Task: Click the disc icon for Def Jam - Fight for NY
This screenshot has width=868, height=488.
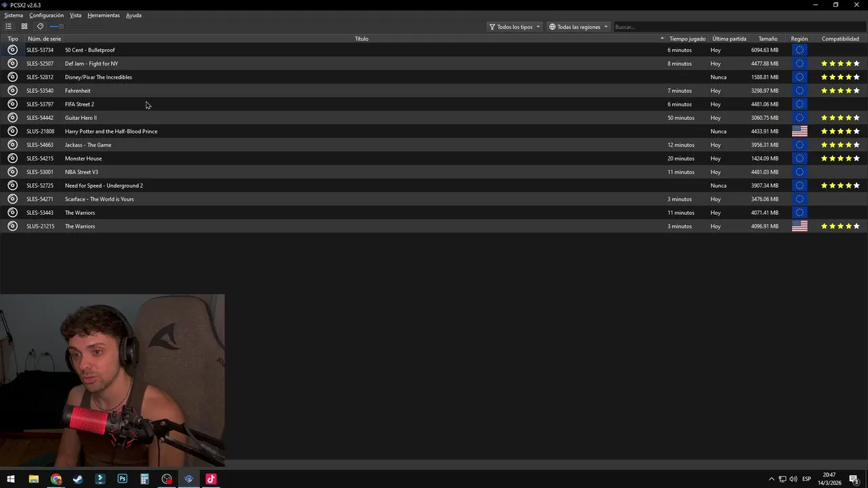Action: pos(12,63)
